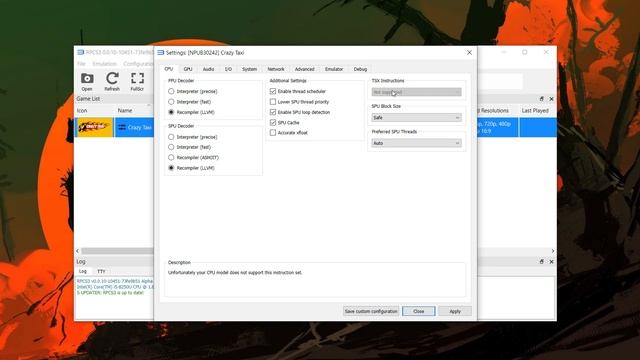Switch to the CPU tab
This screenshot has width=640, height=360.
tap(169, 69)
